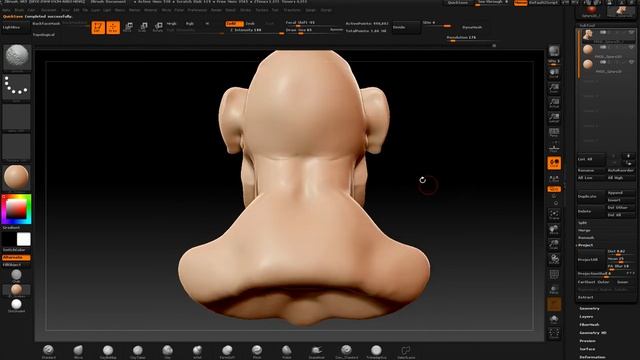This screenshot has height=360, width=640.
Task: Click Z Intensity slider
Action: pyautogui.click(x=256, y=30)
